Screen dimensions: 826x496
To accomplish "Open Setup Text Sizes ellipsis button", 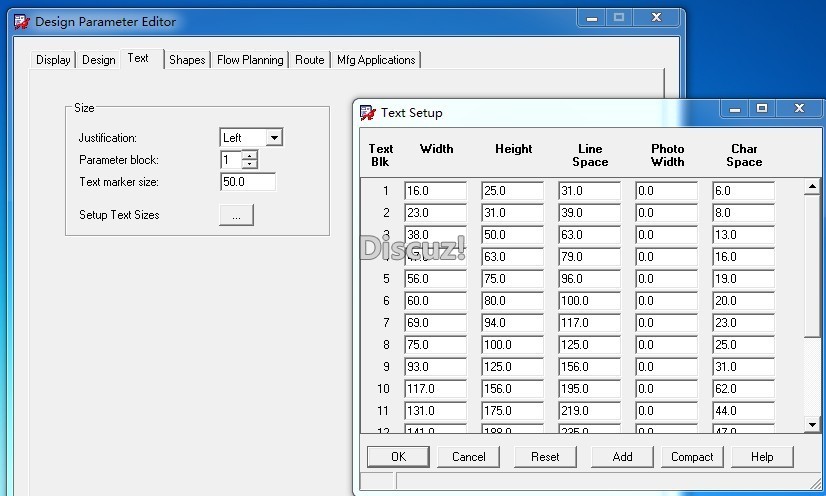I will (x=237, y=215).
